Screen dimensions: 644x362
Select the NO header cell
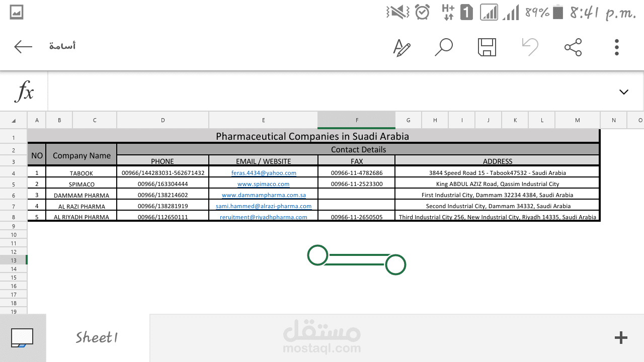37,155
